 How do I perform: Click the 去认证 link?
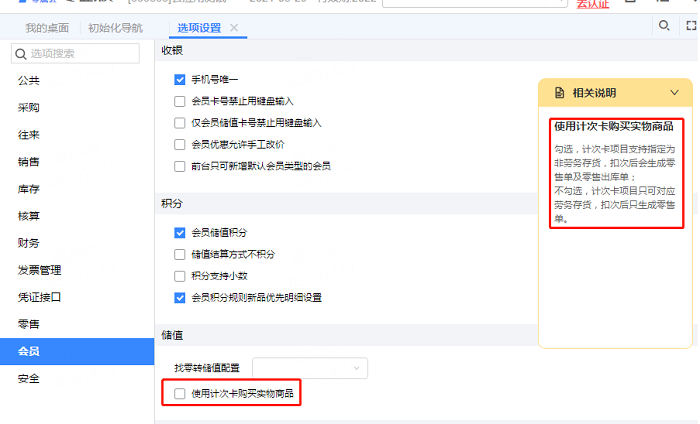[593, 4]
